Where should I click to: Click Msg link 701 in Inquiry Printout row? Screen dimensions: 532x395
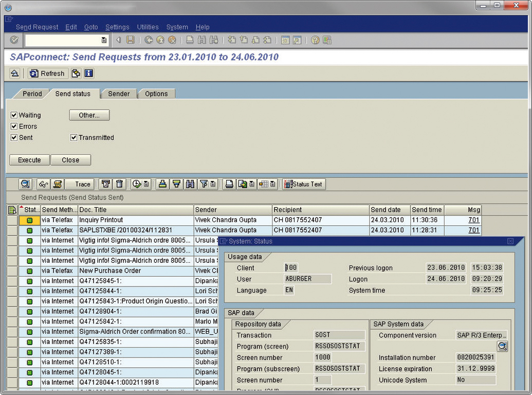point(473,220)
